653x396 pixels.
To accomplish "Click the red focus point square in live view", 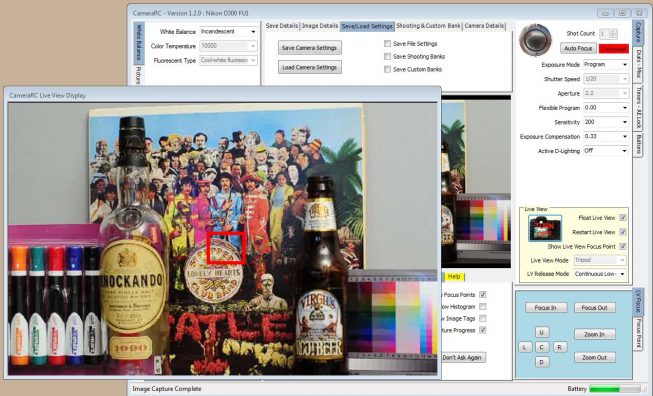I will (225, 248).
